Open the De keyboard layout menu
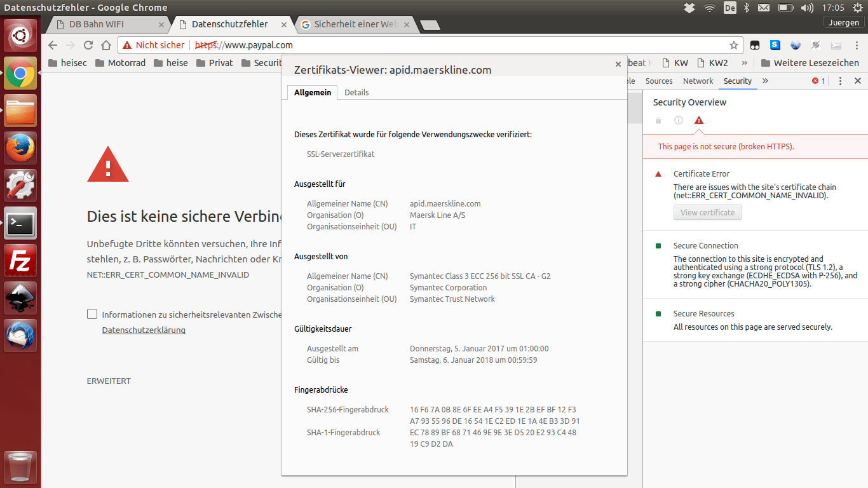Image resolution: width=868 pixels, height=488 pixels. tap(730, 8)
